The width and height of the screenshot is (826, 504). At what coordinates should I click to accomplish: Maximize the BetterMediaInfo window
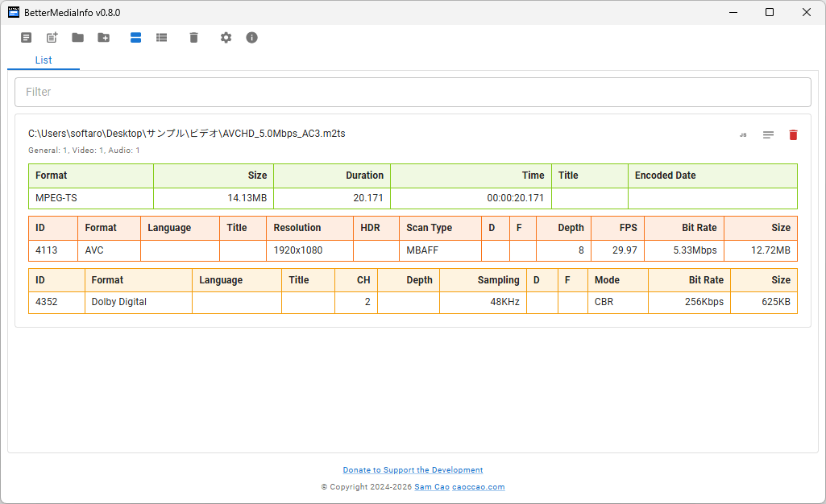(x=769, y=12)
